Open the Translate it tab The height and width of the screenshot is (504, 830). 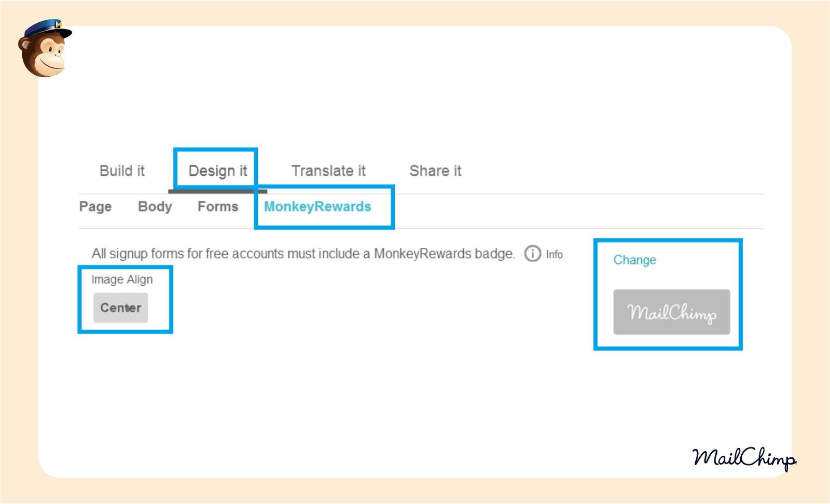(328, 171)
